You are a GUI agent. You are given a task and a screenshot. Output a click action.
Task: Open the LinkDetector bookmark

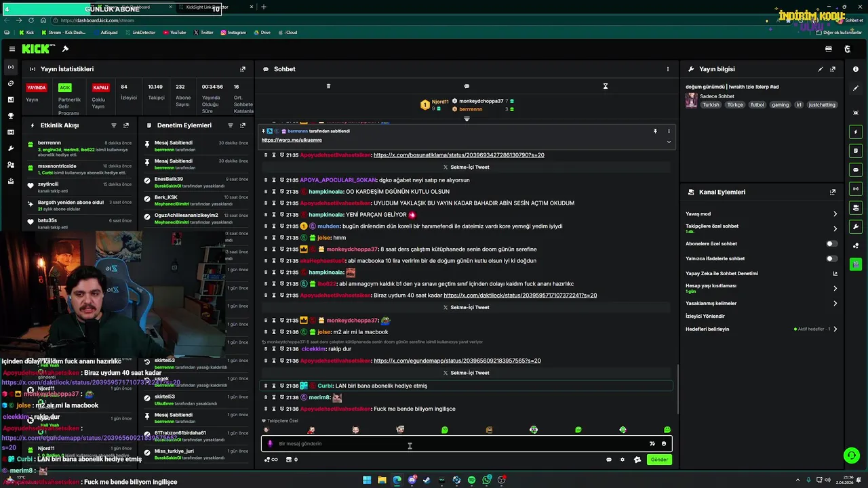pyautogui.click(x=140, y=33)
